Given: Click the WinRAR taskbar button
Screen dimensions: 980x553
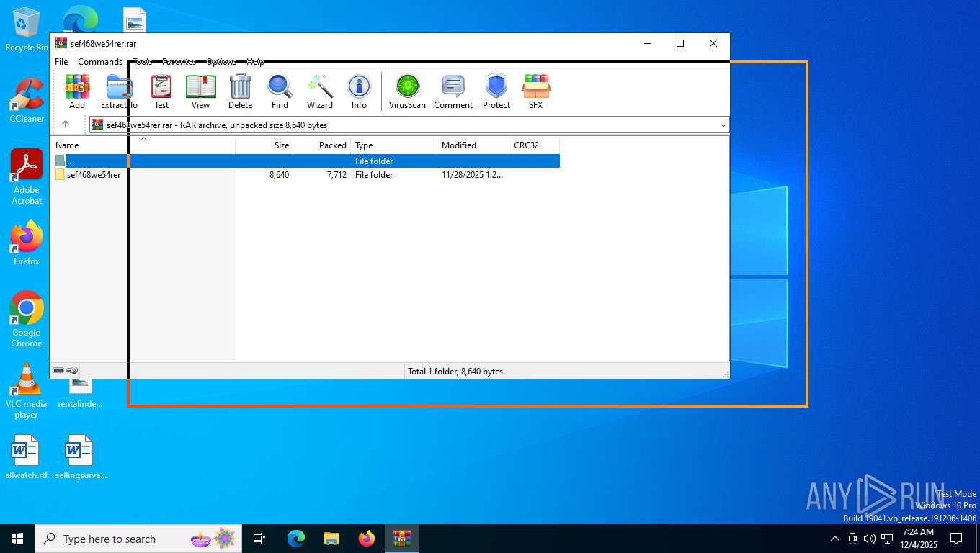Looking at the screenshot, I should (x=401, y=539).
